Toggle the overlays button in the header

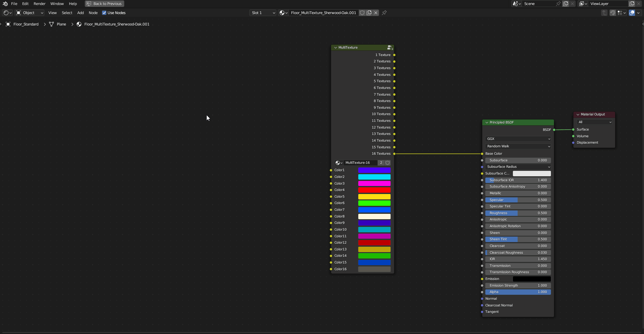(x=632, y=13)
